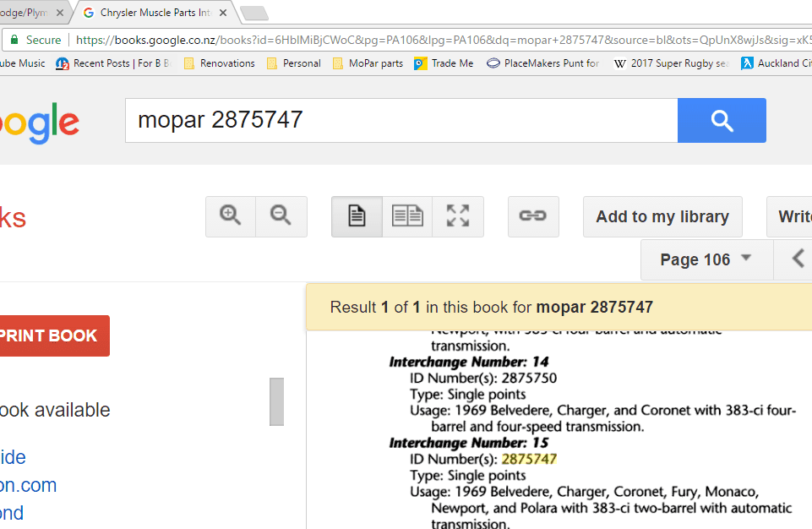
Task: Open the Personal bookmark folder
Action: click(x=294, y=63)
